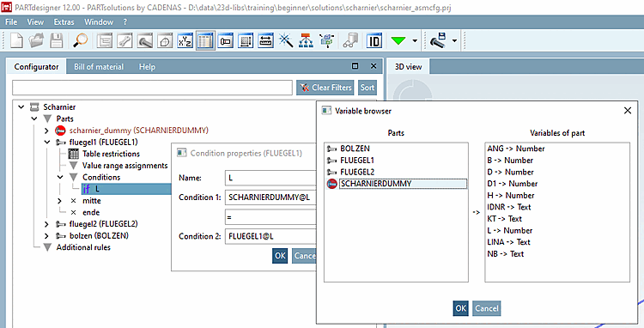Click the Condition 1 input field
The image size is (644, 328).
coord(270,197)
